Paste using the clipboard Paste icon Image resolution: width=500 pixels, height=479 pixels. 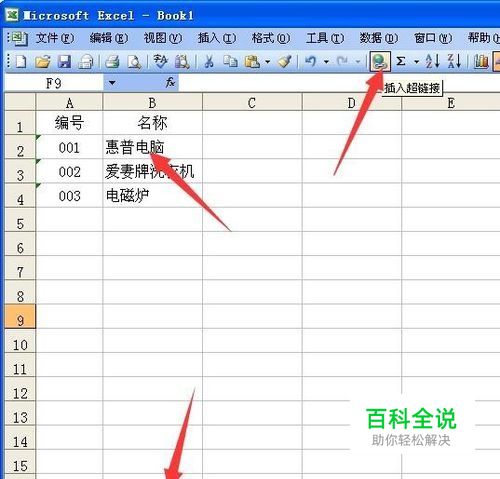tap(253, 62)
